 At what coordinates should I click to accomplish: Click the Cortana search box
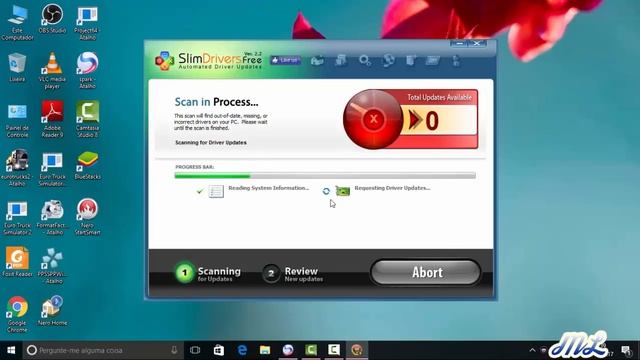point(103,350)
